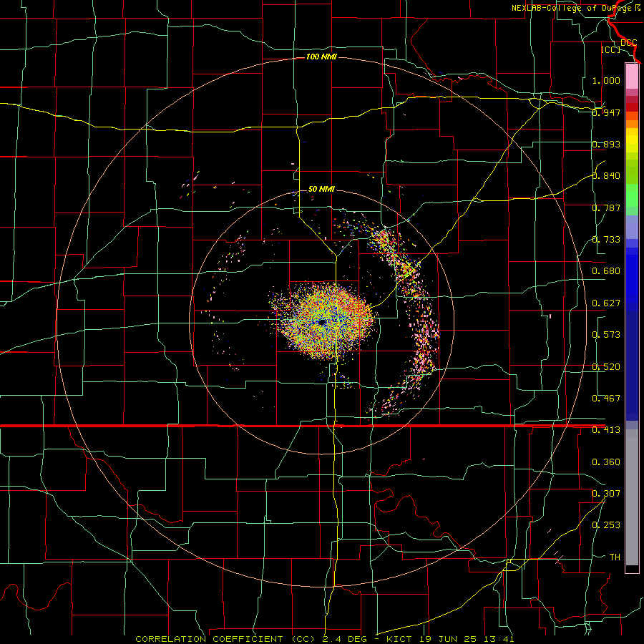Select the 0.680 legend value
Screen dimensions: 644x644
pyautogui.click(x=606, y=271)
